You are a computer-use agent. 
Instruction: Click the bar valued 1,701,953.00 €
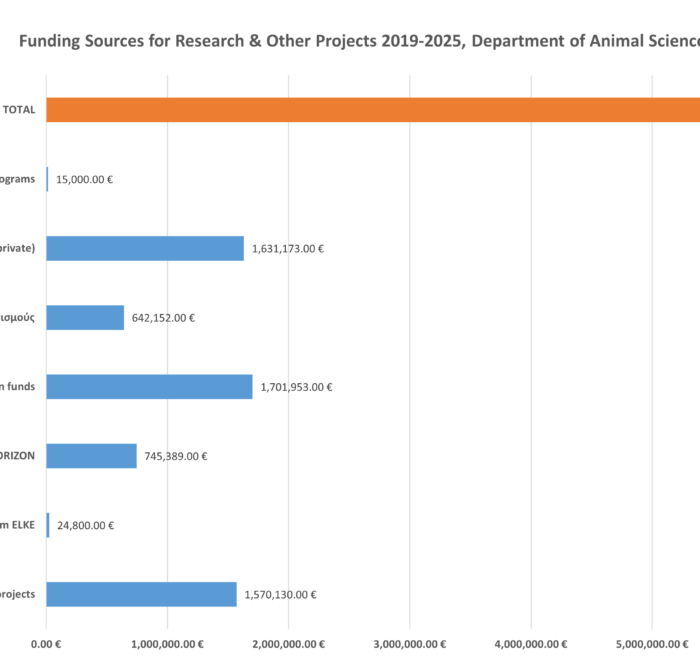[150, 387]
